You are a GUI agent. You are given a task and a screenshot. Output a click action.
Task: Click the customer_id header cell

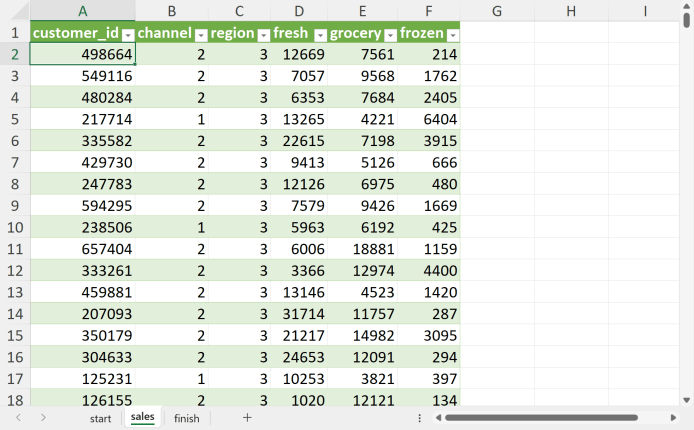point(83,32)
